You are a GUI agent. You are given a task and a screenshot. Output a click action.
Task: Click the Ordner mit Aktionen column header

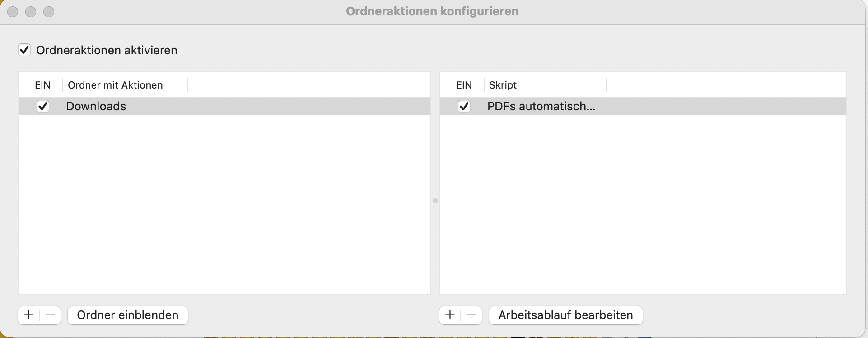point(115,85)
